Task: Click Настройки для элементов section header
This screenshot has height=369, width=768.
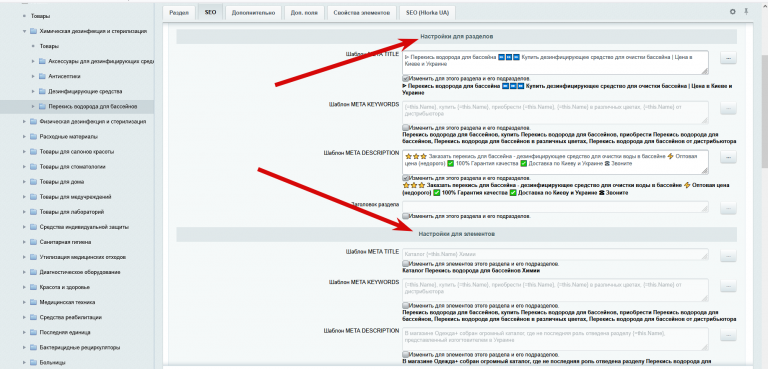Action: tap(456, 234)
